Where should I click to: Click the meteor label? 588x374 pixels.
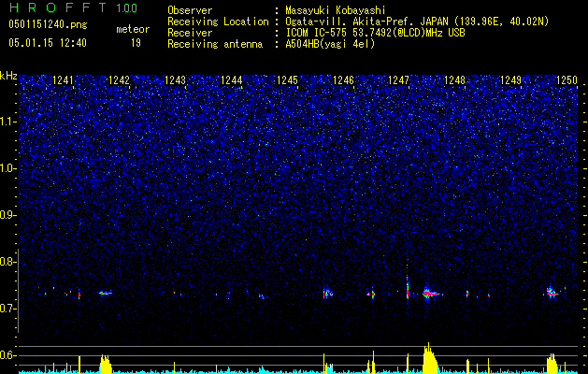click(133, 29)
